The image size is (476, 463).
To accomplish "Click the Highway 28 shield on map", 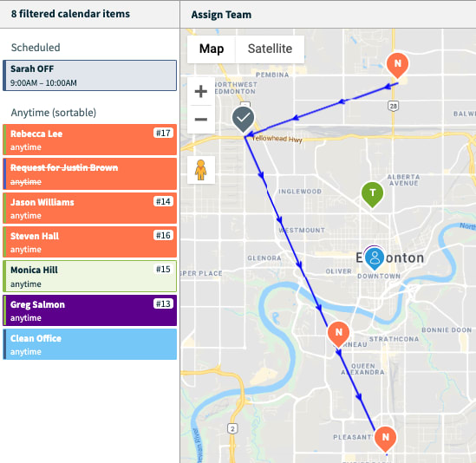I will click(393, 106).
